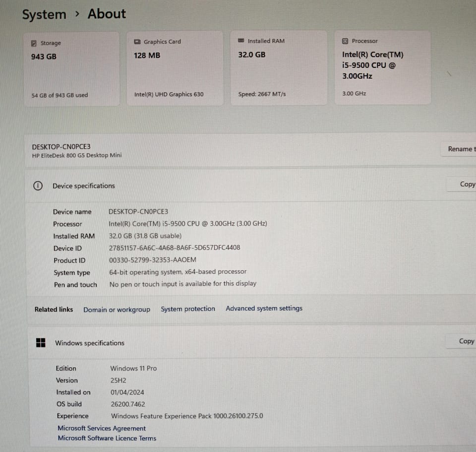Click the Product ID label
476x452 pixels.
coord(69,260)
